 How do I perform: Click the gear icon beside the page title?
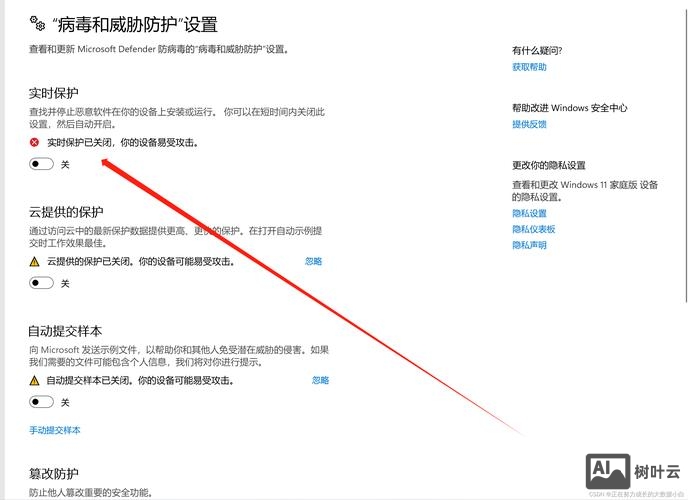tap(37, 23)
